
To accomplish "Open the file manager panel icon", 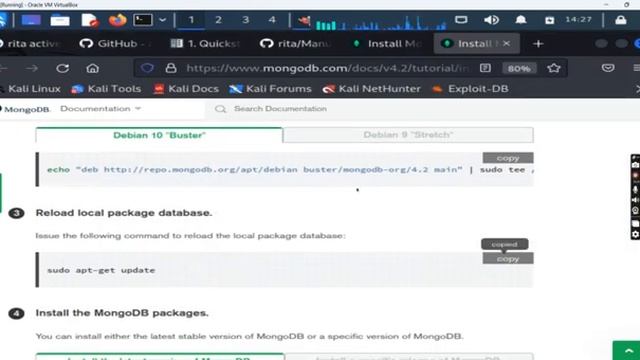I will 60,20.
